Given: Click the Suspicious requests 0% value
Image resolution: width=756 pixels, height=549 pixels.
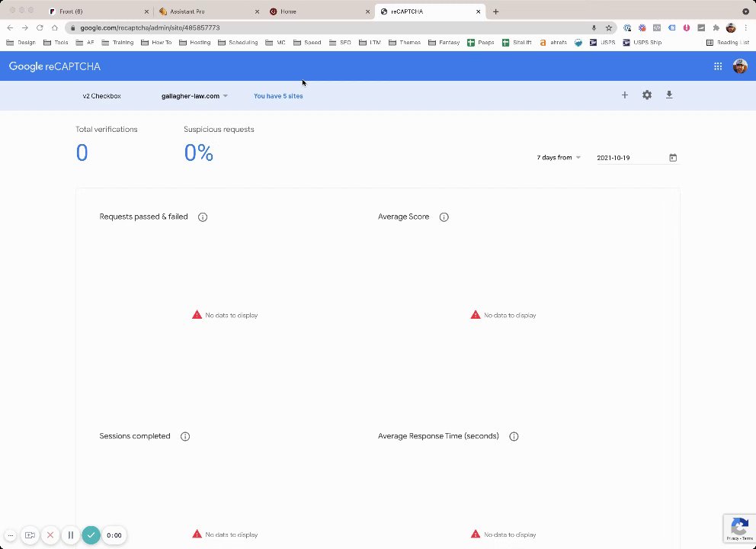Looking at the screenshot, I should pos(199,153).
